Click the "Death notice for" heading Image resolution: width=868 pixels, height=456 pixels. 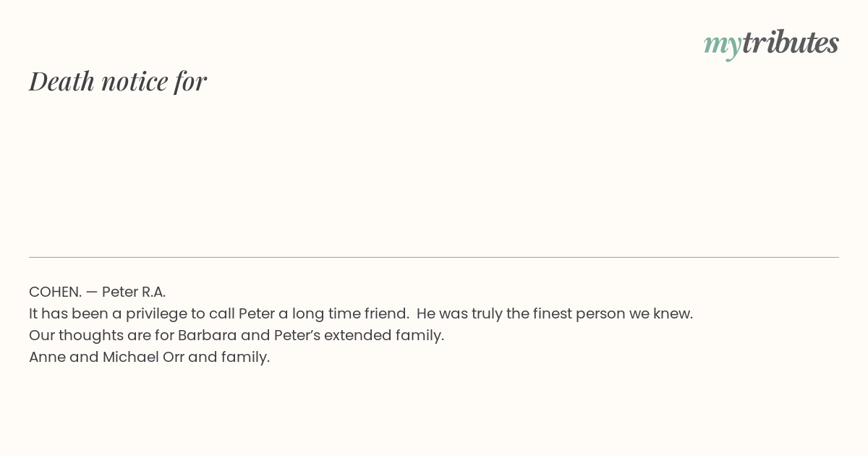(x=118, y=81)
